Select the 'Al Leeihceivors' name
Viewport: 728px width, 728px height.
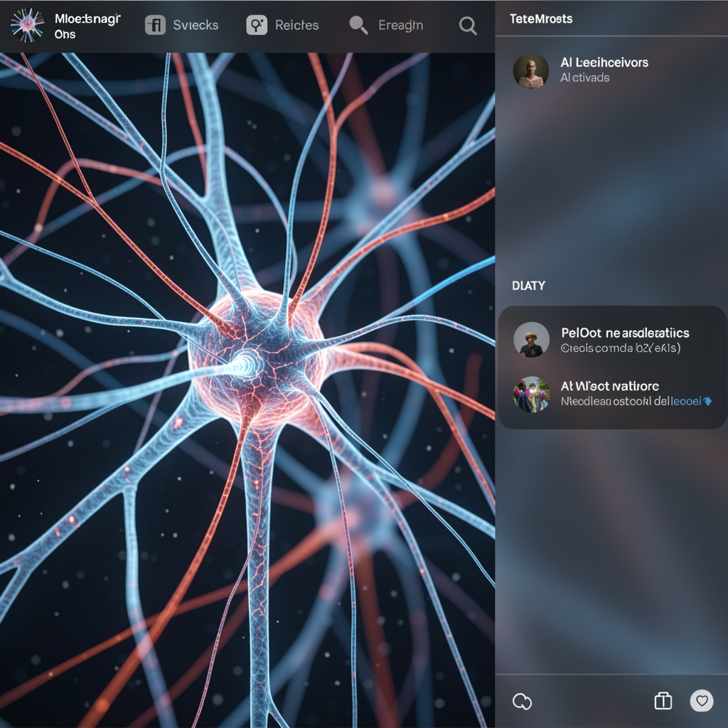coord(604,63)
